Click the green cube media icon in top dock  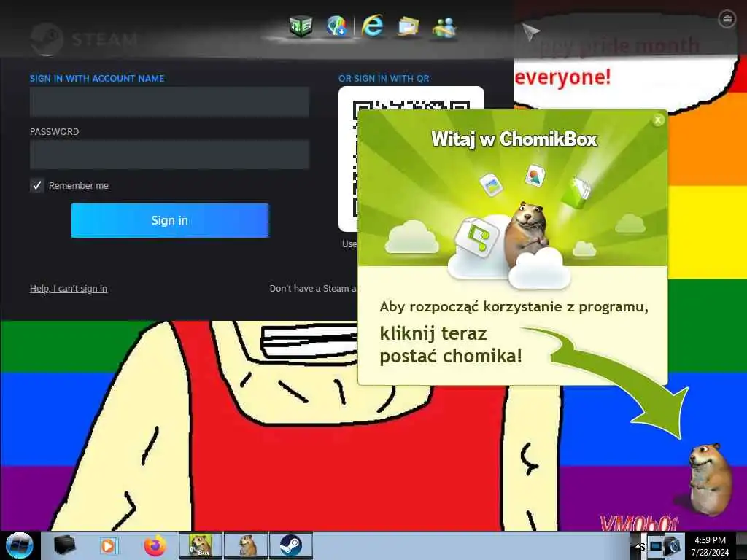[301, 26]
